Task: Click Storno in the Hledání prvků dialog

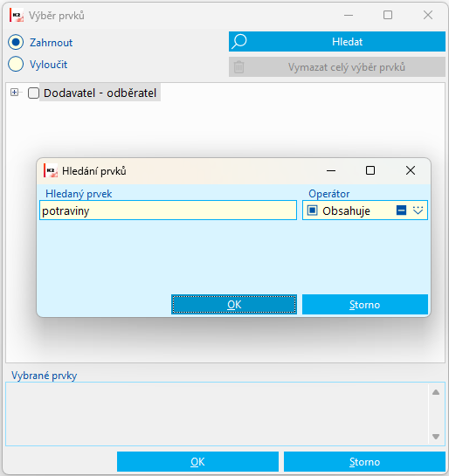Action: (365, 304)
